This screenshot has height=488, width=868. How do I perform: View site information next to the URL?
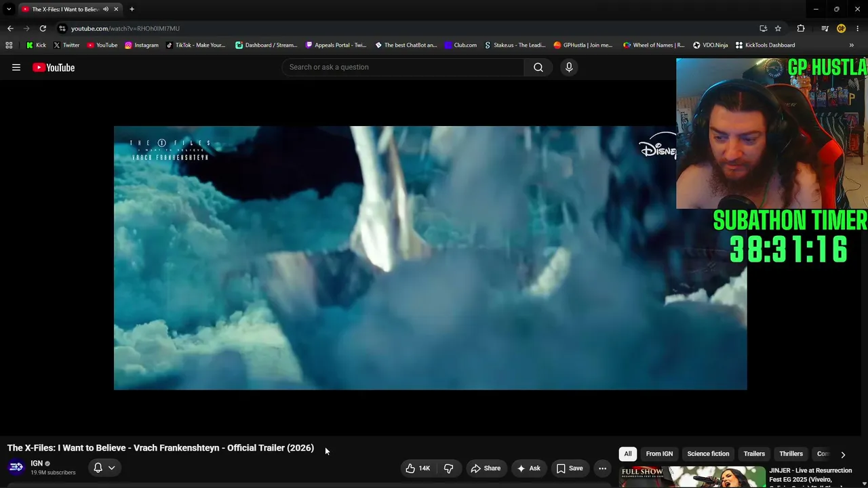pyautogui.click(x=62, y=28)
